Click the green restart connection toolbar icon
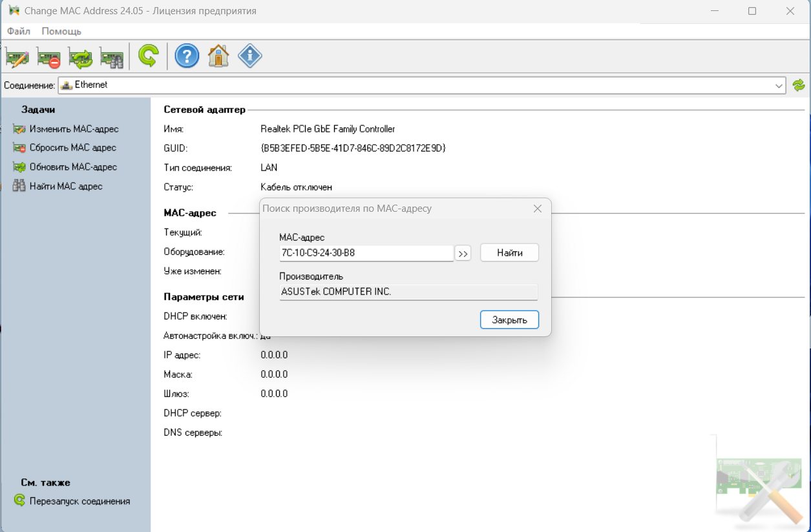 149,56
